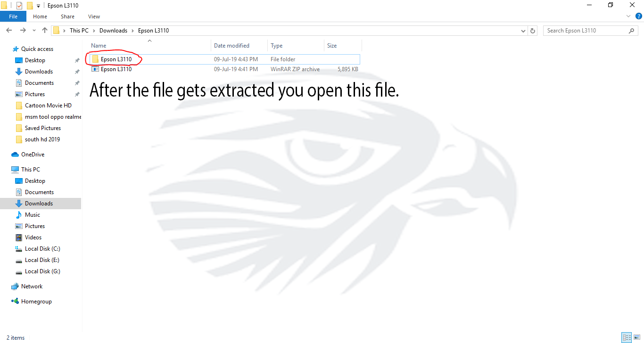The image size is (644, 343).
Task: Open OneDrive in the navigation pane
Action: click(33, 155)
